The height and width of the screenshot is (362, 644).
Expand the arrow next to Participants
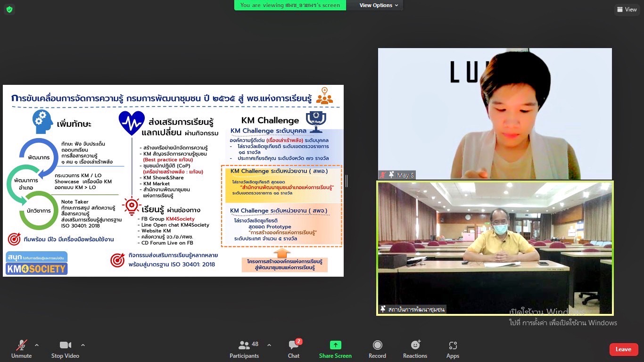269,345
